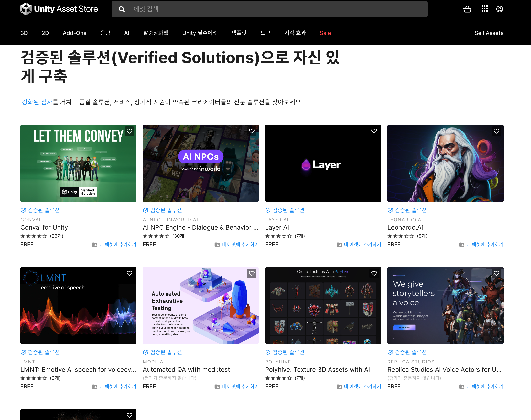
Task: Open the apps grid menu icon
Action: pos(484,9)
